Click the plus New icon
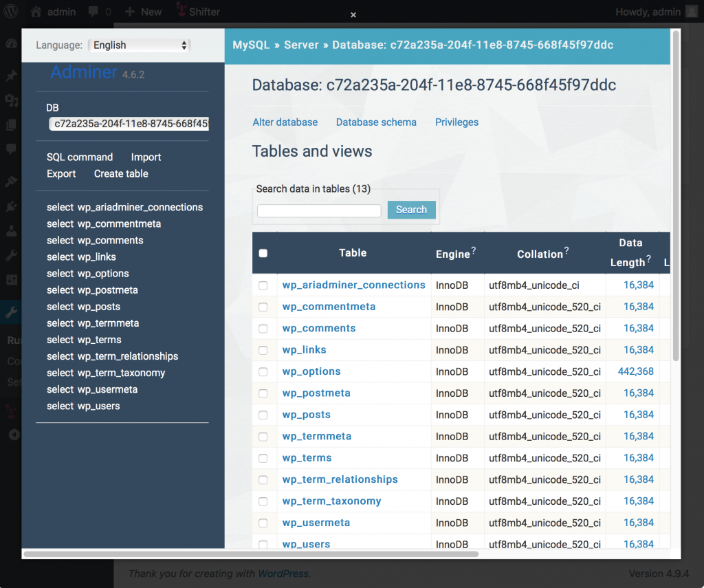 (x=130, y=12)
